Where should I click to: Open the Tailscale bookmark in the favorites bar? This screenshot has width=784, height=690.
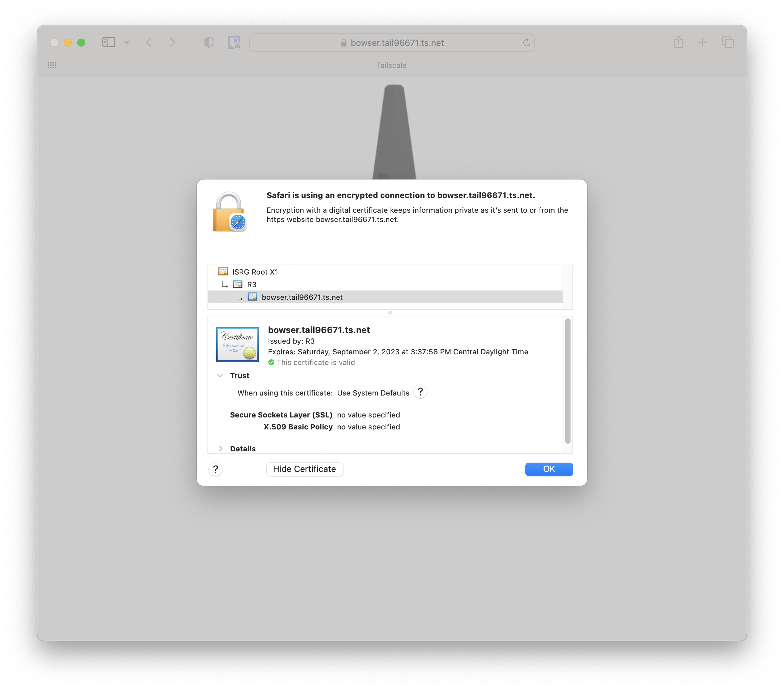tap(391, 65)
